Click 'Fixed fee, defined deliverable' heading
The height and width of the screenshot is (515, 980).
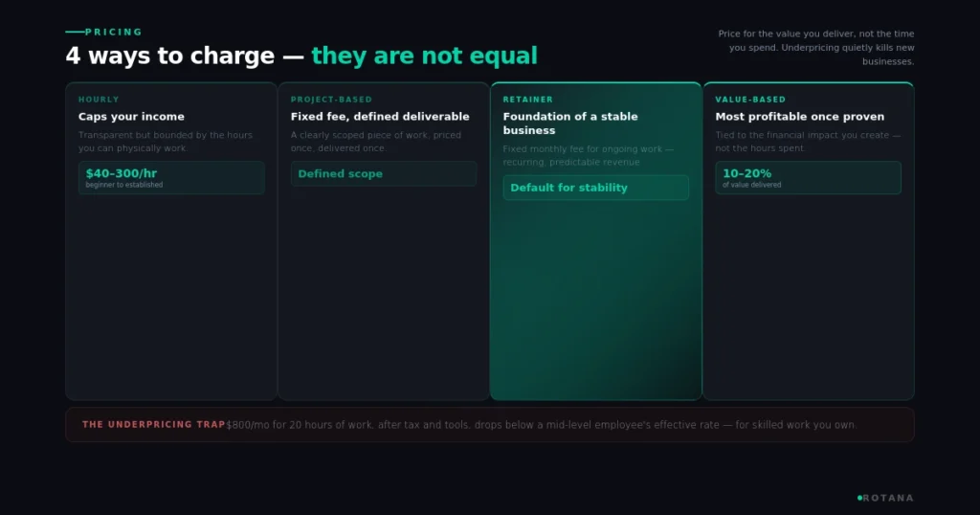[x=380, y=117]
